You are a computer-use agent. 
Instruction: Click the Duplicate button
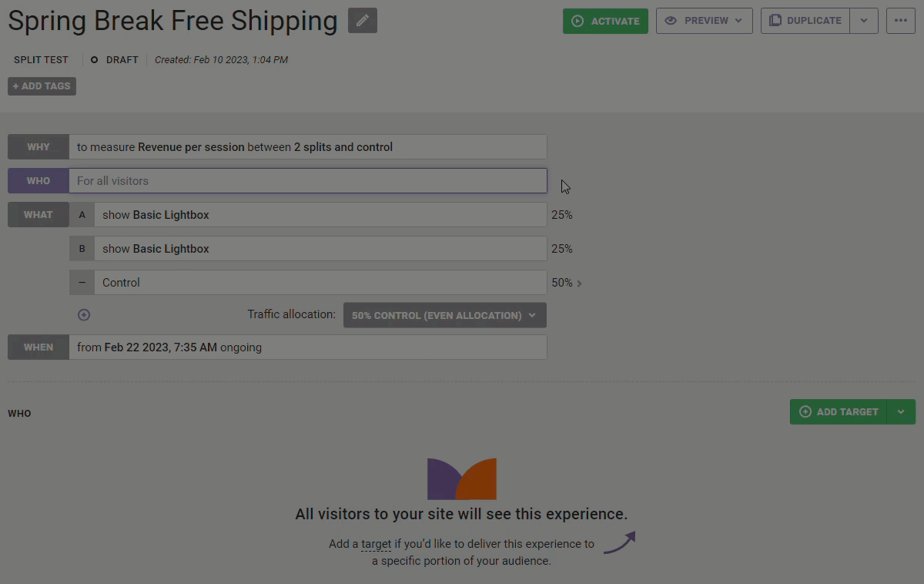pyautogui.click(x=805, y=21)
